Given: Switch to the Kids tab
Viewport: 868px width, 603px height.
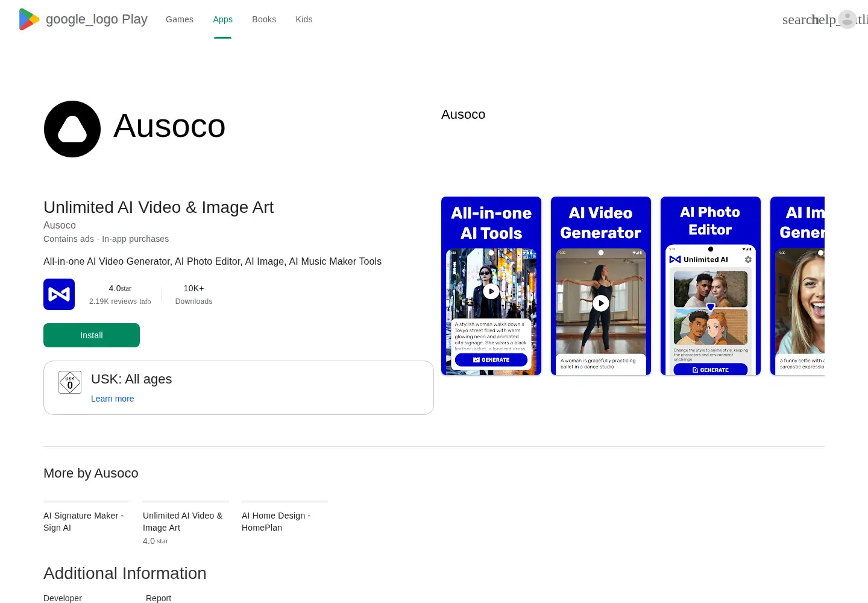Looking at the screenshot, I should 304,19.
